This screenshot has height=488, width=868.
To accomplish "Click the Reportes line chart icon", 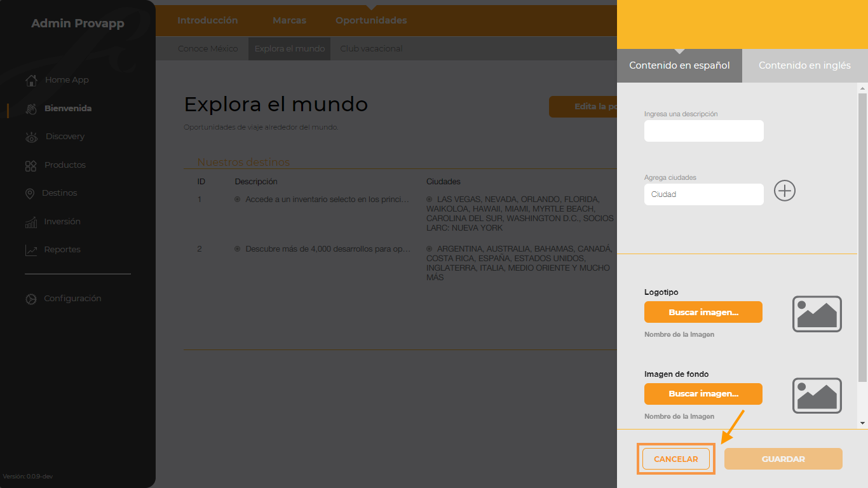I will click(x=31, y=250).
